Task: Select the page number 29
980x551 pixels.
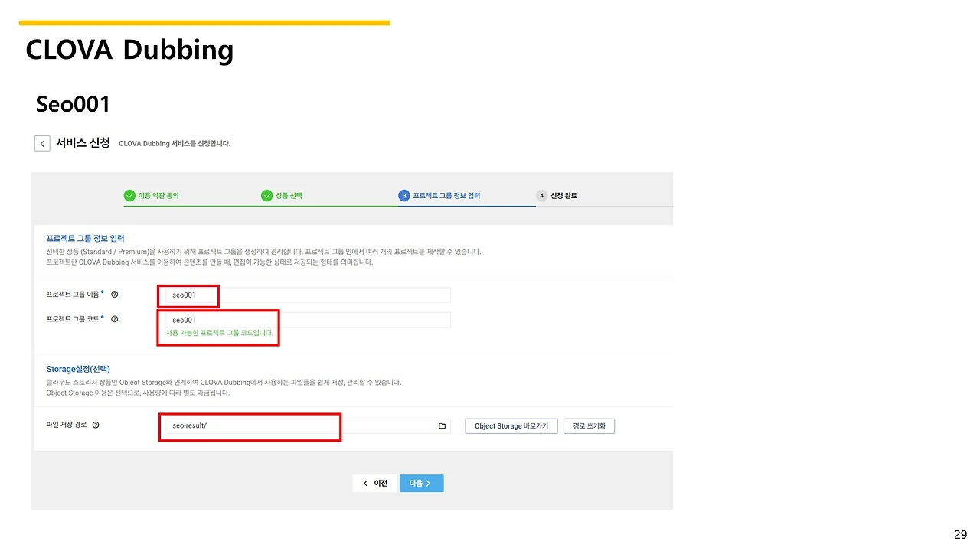Action: tap(961, 535)
